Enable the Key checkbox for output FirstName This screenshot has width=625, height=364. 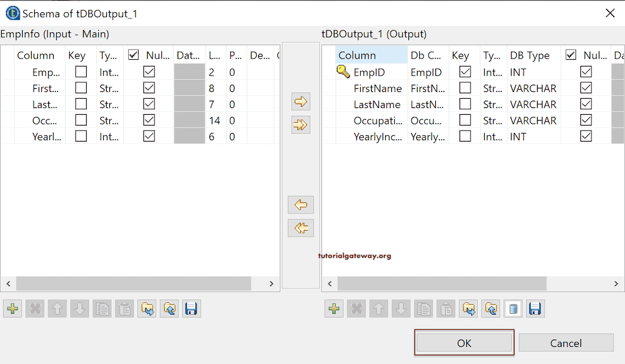point(465,88)
